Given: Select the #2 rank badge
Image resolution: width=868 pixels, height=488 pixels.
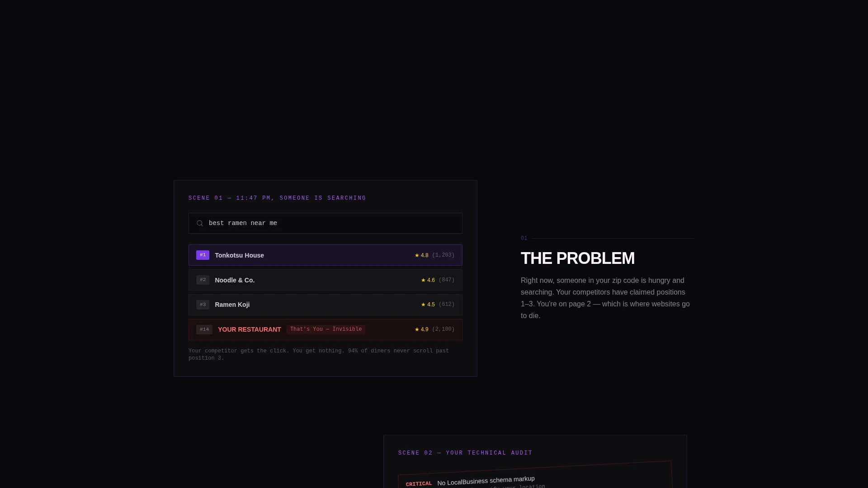Looking at the screenshot, I should (x=203, y=280).
